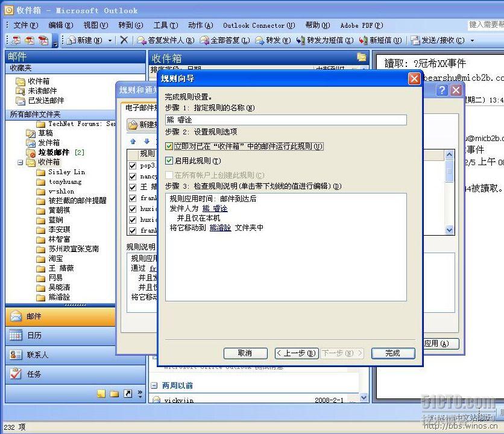The image size is (504, 434).
Task: Switch to 联系人 contacts pane
Action: 60,355
